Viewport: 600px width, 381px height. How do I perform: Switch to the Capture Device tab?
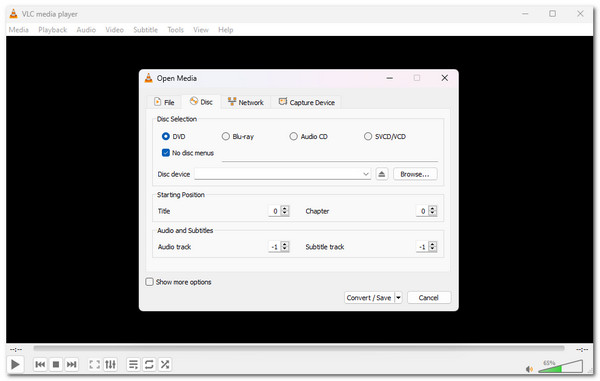click(307, 102)
